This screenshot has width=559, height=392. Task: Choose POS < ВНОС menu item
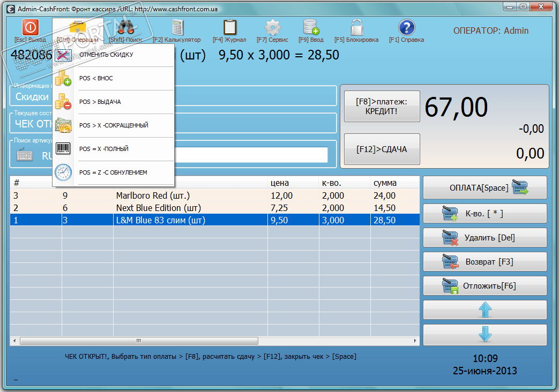pyautogui.click(x=114, y=78)
